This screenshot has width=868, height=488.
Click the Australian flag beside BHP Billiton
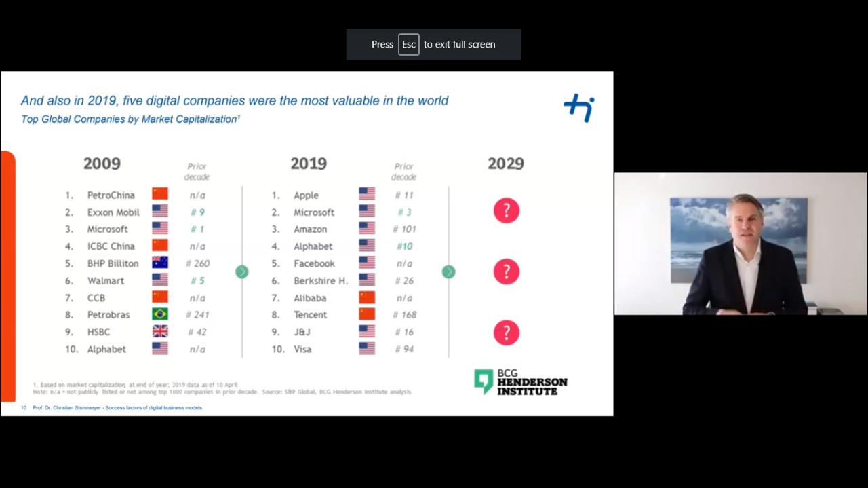(160, 263)
